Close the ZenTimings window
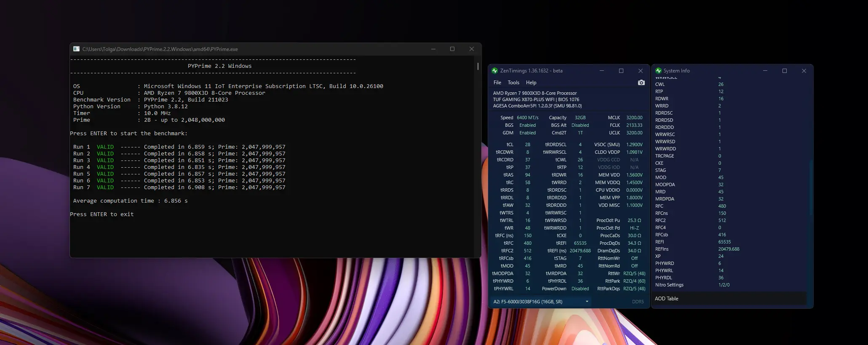 [640, 71]
